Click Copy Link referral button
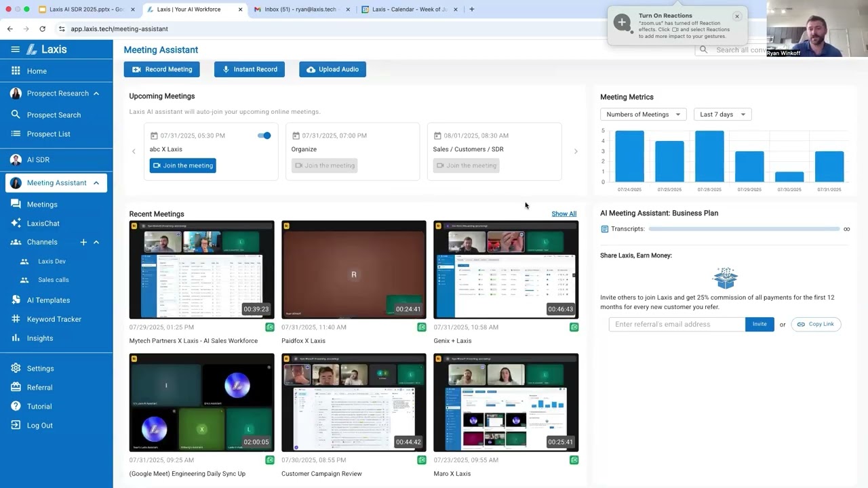 [816, 324]
